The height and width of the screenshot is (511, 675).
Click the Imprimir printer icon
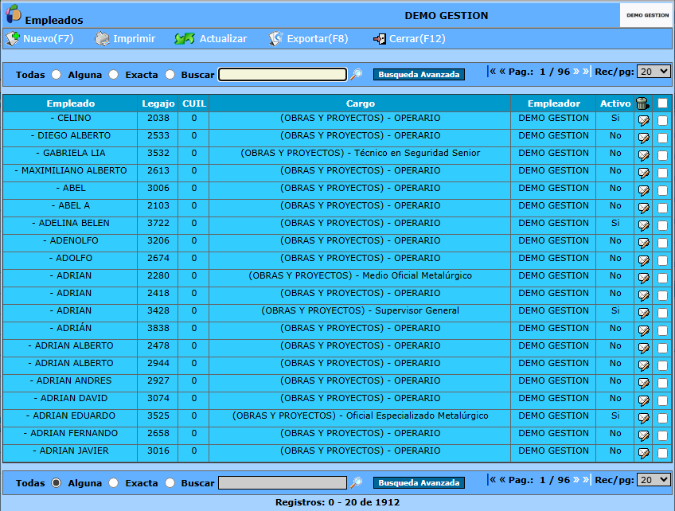(x=102, y=39)
